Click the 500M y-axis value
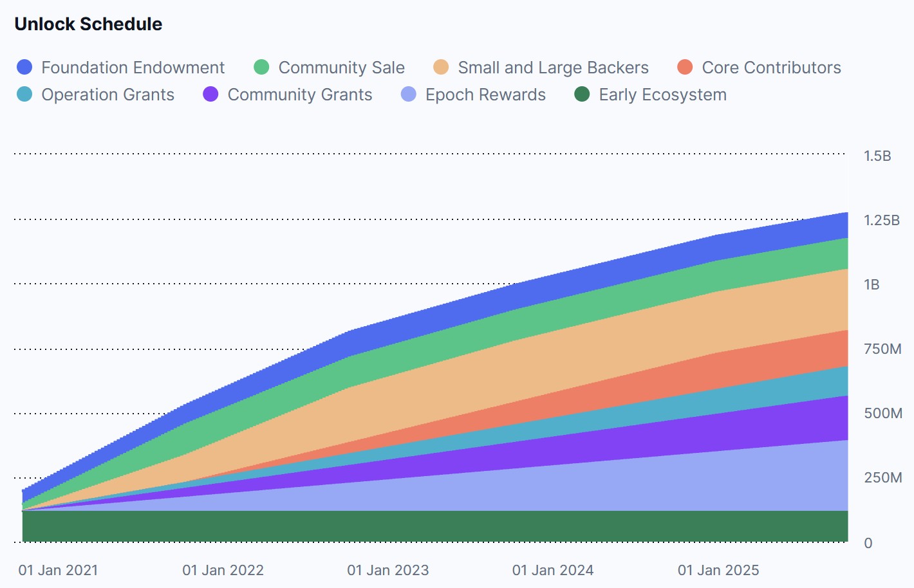This screenshot has height=588, width=914. [883, 413]
